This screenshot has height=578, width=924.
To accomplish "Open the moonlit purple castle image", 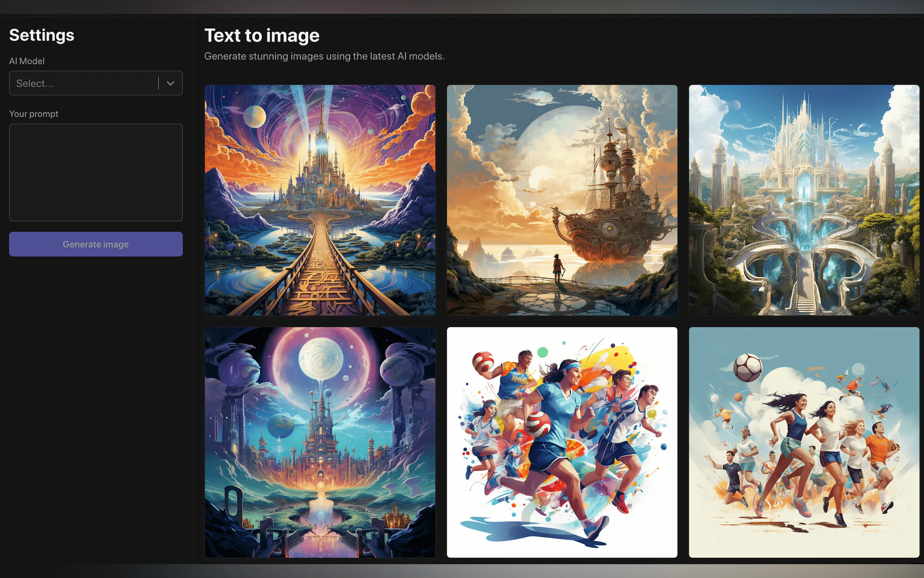I will click(320, 442).
